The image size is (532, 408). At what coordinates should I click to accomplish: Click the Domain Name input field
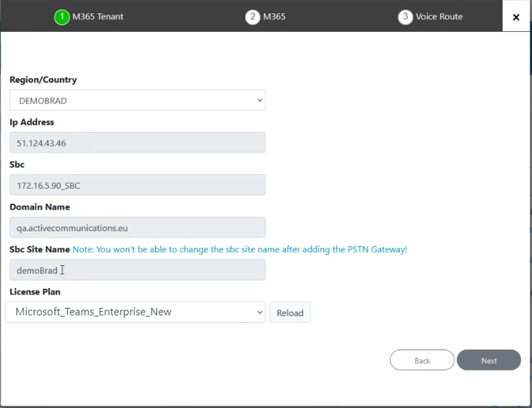pos(138,227)
